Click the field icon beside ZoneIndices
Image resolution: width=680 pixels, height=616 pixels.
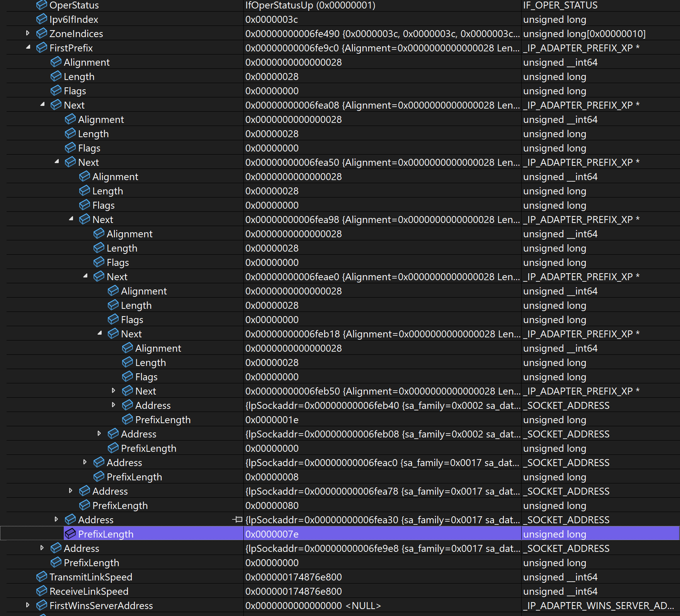(42, 33)
